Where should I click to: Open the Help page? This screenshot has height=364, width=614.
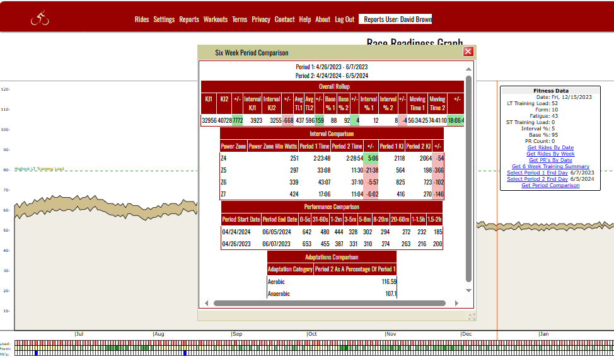pos(305,20)
